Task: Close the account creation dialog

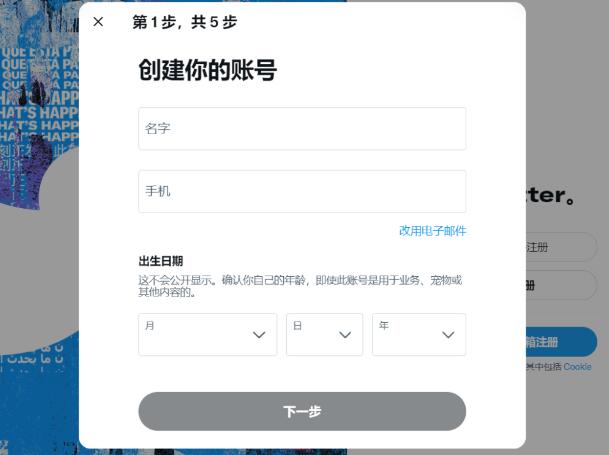Action: [x=98, y=22]
